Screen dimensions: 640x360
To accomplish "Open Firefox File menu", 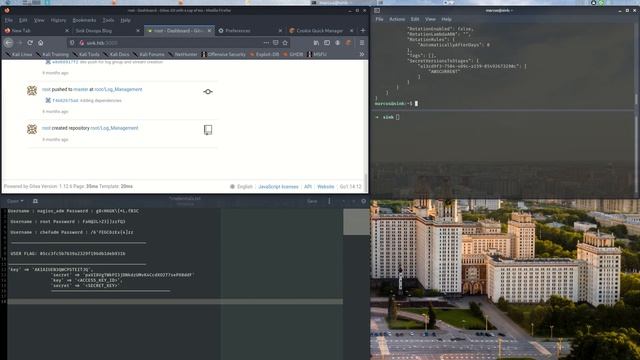I will coord(9,20).
